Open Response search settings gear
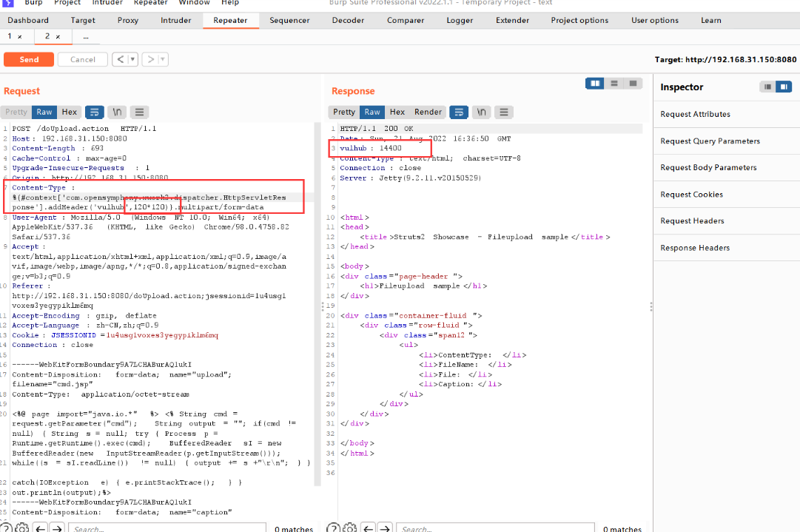This screenshot has width=800, height=532. 349,528
